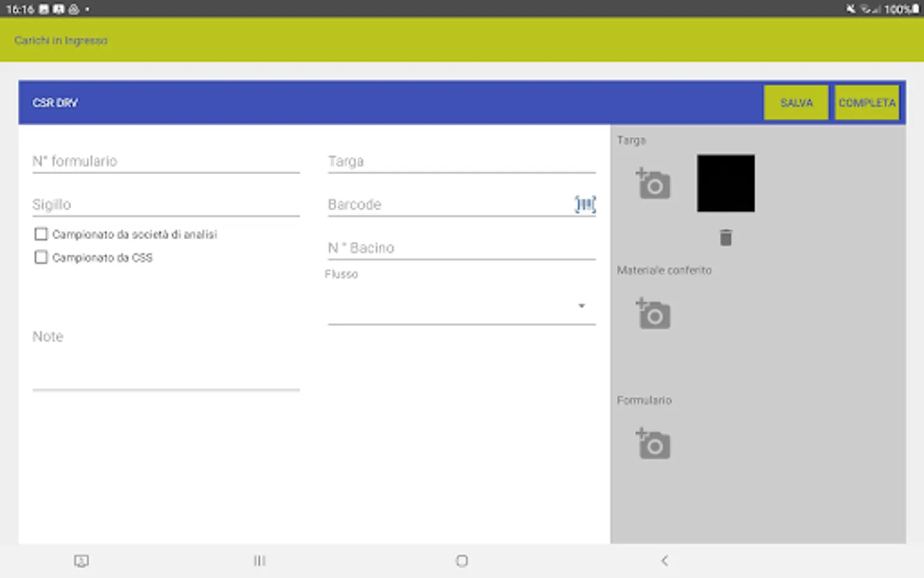Check "Campionato da società di analisi"
Viewport: 924px width, 578px height.
pos(40,234)
